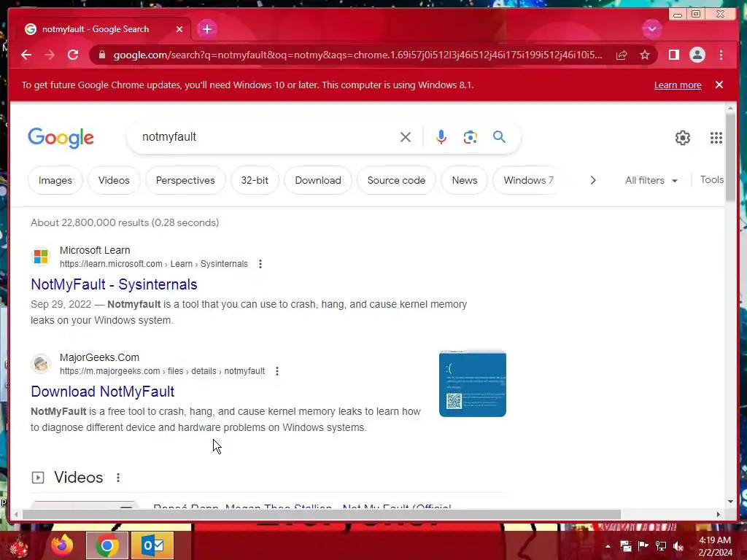Filter results by Videos
Image resolution: width=747 pixels, height=560 pixels.
[x=114, y=181]
